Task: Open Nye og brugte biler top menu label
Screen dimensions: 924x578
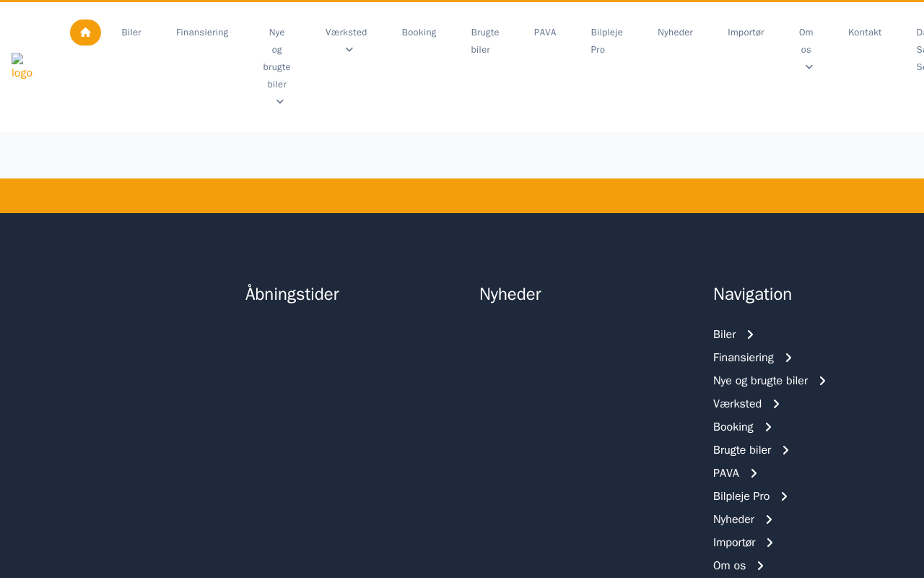Action: coord(277,59)
